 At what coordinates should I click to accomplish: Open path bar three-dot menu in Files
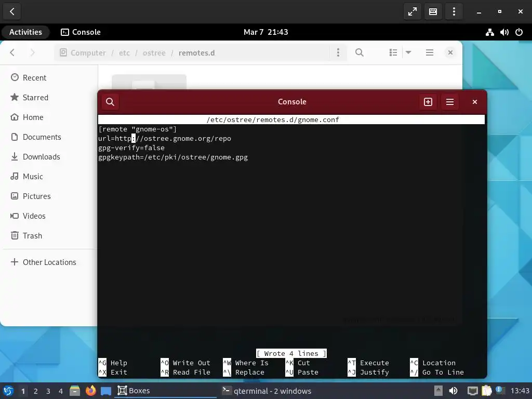(x=338, y=52)
